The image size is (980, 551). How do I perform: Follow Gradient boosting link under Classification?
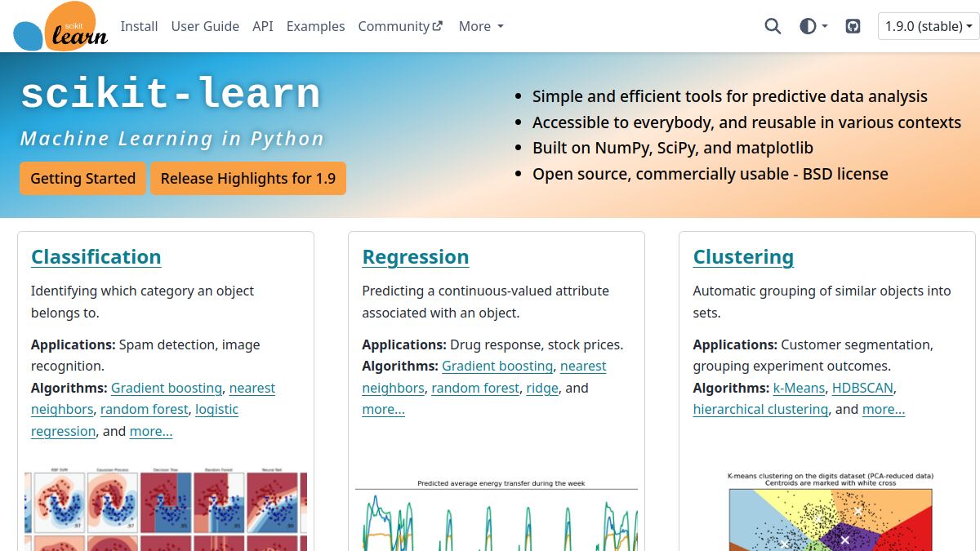point(167,388)
